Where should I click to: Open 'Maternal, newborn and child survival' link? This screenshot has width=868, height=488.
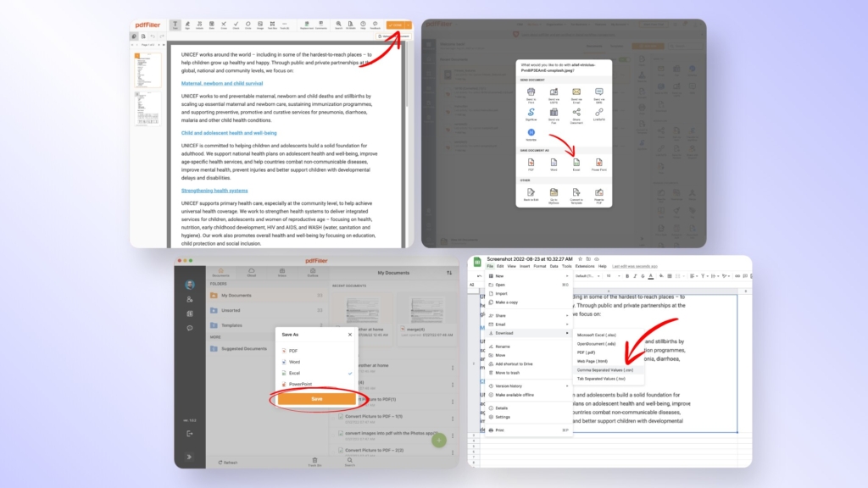coord(222,84)
